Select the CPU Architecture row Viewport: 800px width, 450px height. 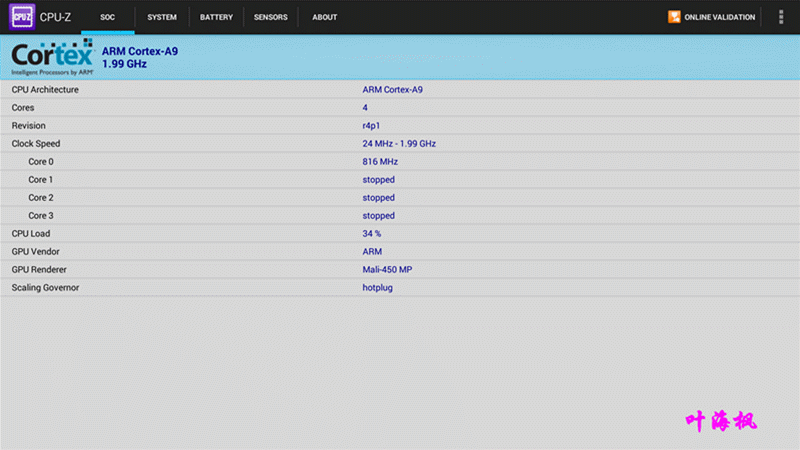coord(400,90)
